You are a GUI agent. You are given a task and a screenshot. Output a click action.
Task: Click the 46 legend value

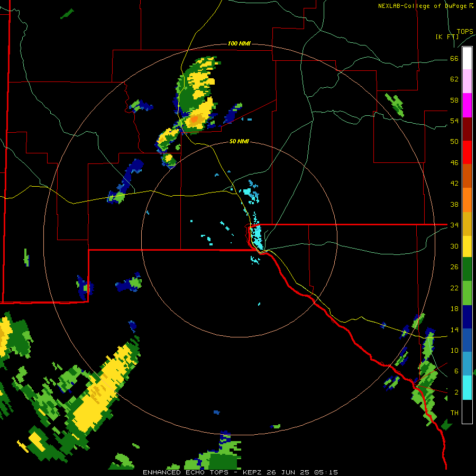point(454,163)
